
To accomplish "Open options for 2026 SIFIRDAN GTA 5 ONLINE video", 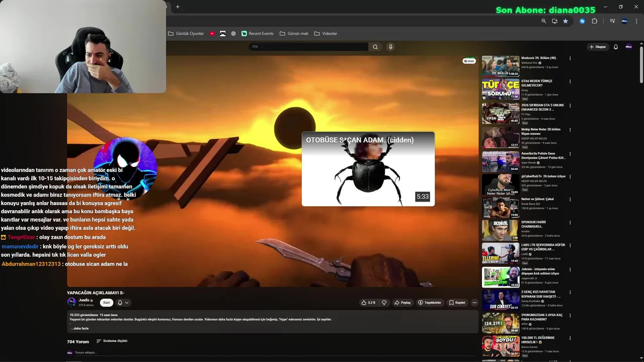I will [x=570, y=106].
